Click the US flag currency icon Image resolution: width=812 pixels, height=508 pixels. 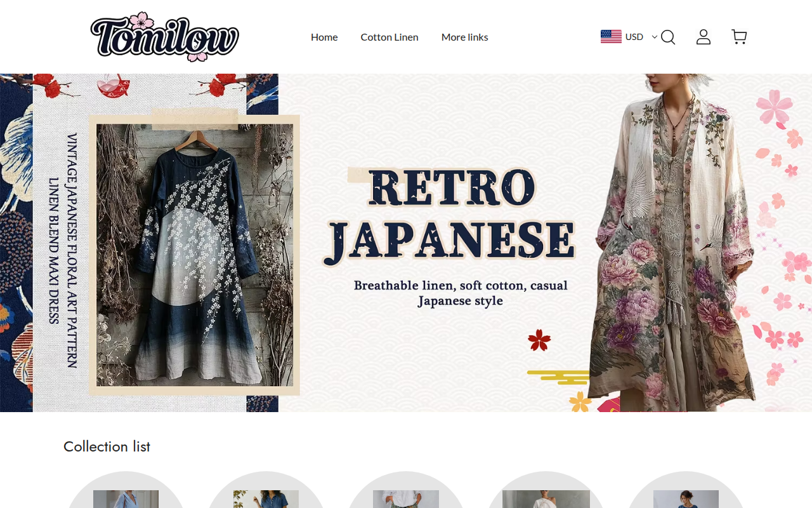tap(611, 37)
